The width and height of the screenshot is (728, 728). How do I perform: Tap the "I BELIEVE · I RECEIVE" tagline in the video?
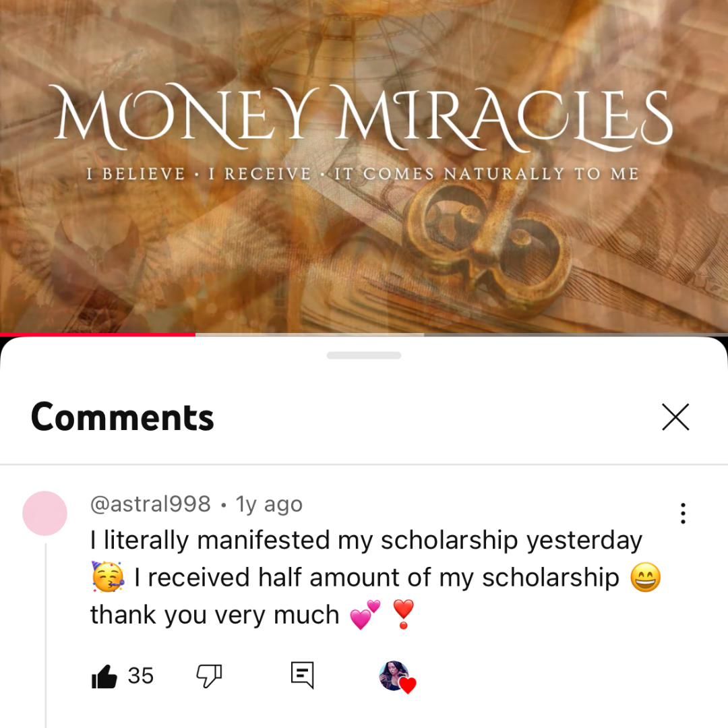199,174
